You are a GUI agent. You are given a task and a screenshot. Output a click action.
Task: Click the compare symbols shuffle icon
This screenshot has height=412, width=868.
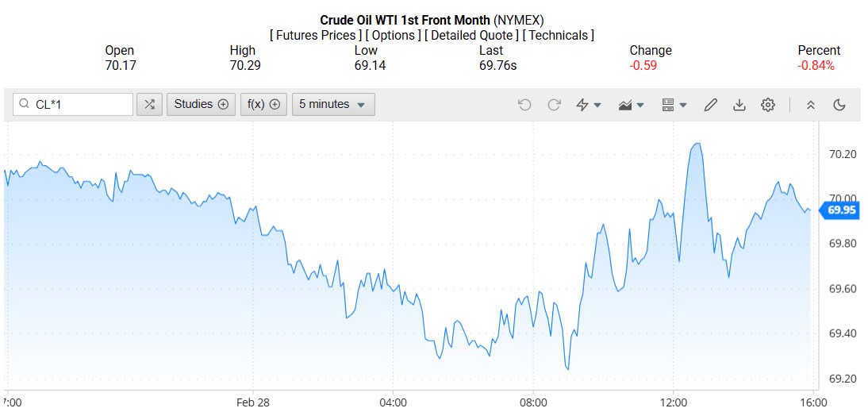(x=149, y=104)
